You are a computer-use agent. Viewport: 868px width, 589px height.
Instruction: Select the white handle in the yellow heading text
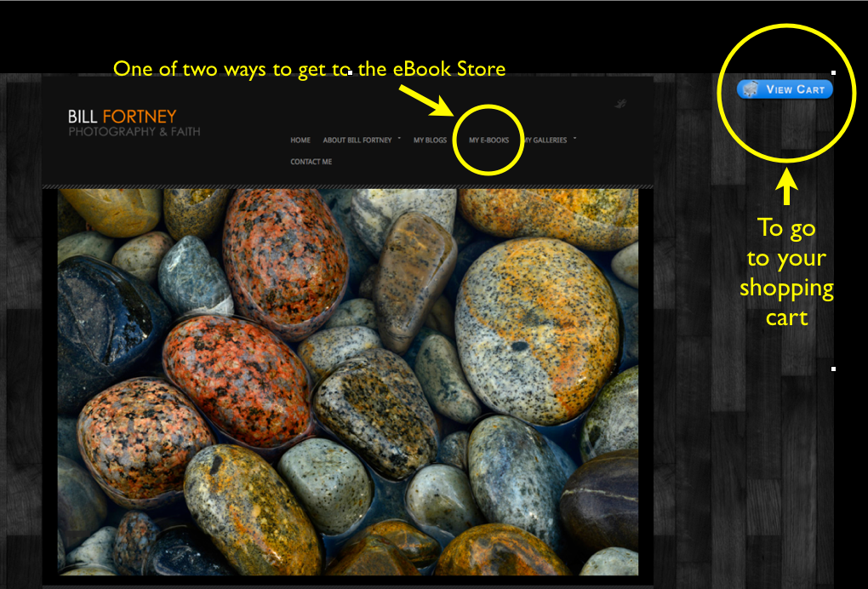click(350, 73)
